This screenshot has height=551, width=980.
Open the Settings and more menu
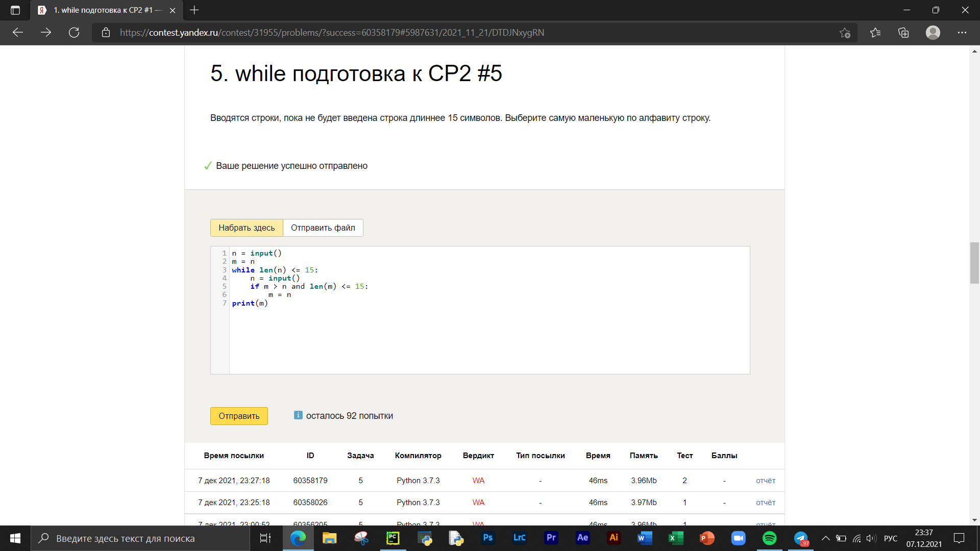point(962,33)
